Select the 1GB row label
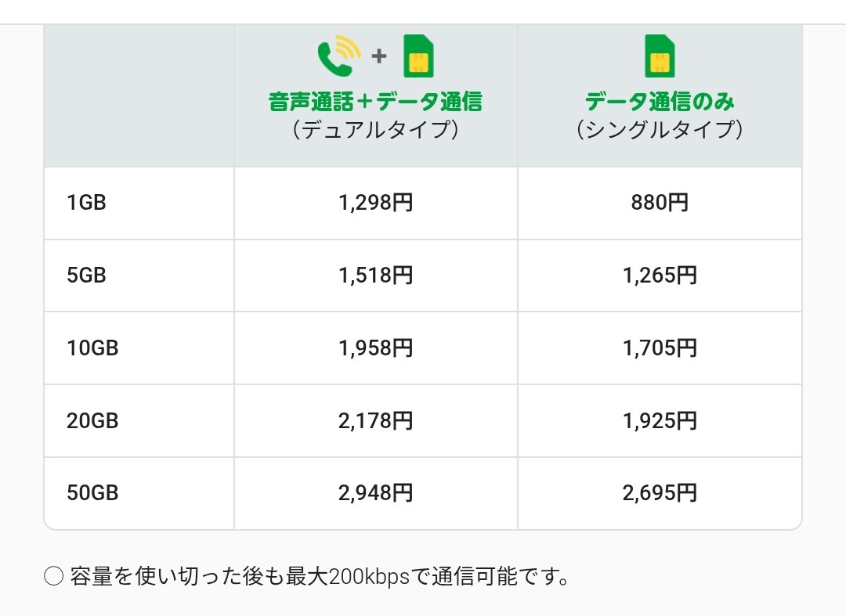Viewport: 846px width, 616px height. pyautogui.click(x=86, y=203)
